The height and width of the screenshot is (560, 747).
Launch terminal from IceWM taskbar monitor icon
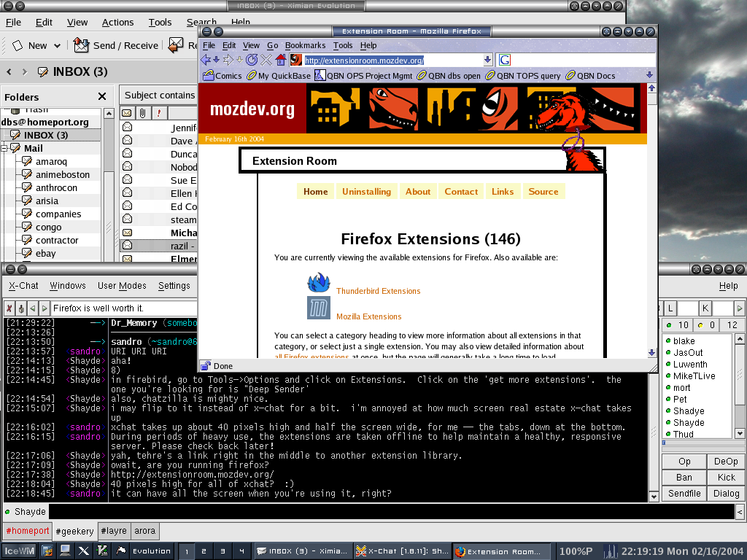point(65,551)
